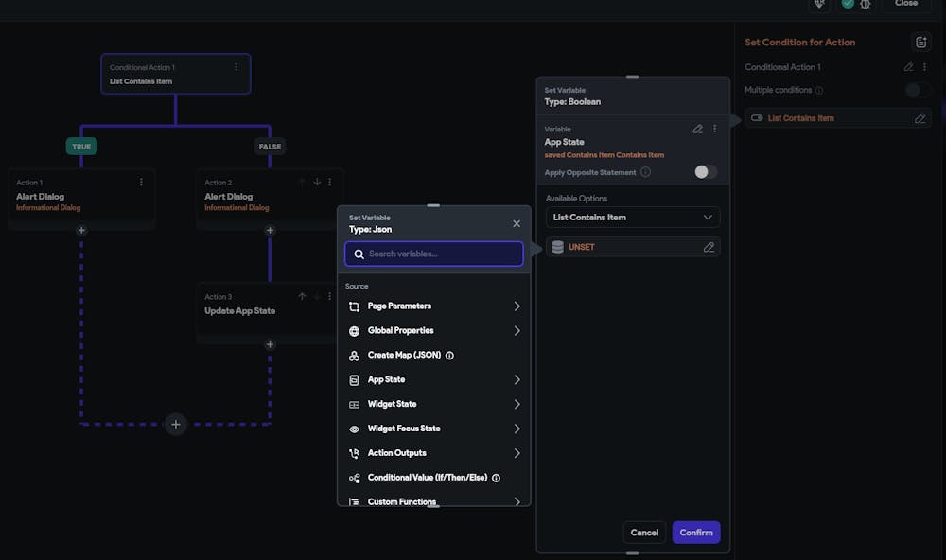
Task: Move Action 2 down with the arrow icon
Action: (317, 183)
